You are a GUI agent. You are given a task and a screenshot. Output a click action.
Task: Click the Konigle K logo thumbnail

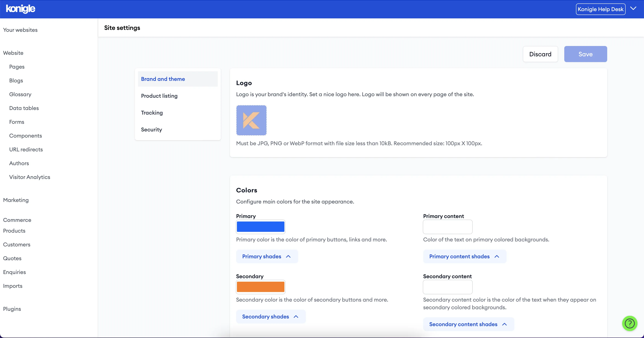coord(251,120)
